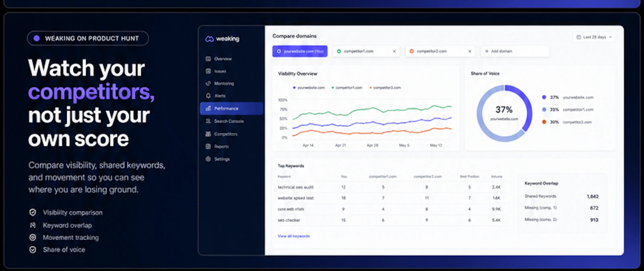Go to Settings in the sidebar
The image size is (644, 271).
click(x=218, y=159)
